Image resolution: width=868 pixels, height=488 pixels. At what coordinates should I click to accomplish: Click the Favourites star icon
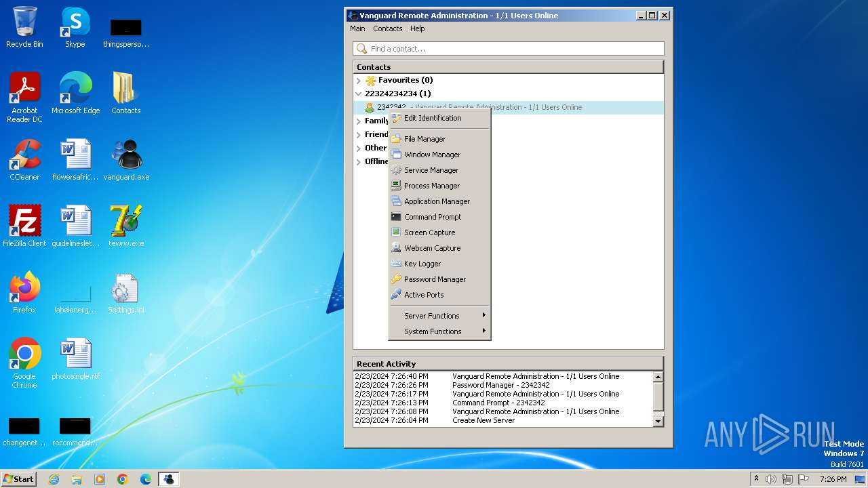pos(370,80)
